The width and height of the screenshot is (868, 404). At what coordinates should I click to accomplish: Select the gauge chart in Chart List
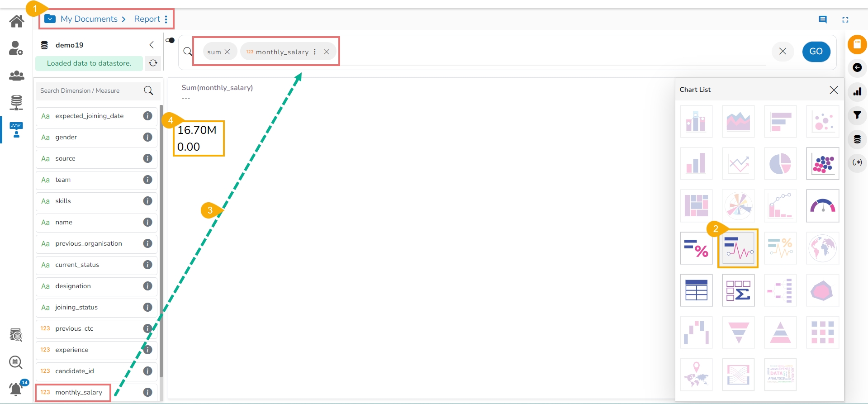(823, 206)
